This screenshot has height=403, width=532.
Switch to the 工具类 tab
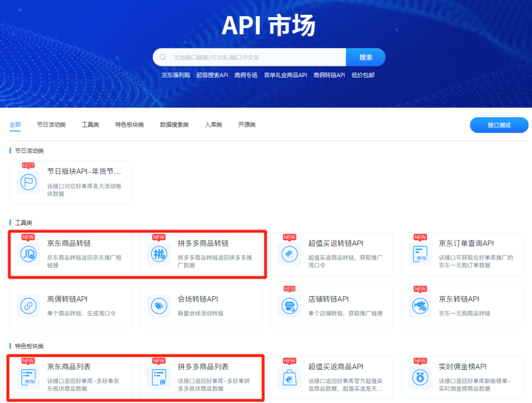click(90, 124)
